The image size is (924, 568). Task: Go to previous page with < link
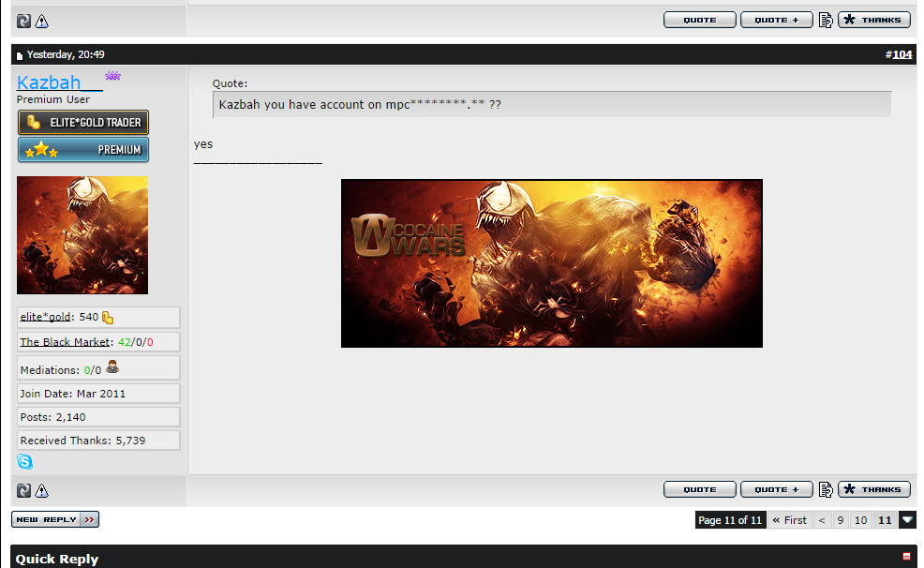pos(822,519)
